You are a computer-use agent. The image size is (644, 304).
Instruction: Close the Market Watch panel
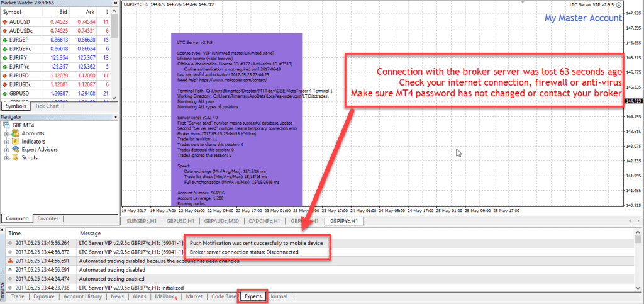pyautogui.click(x=116, y=3)
